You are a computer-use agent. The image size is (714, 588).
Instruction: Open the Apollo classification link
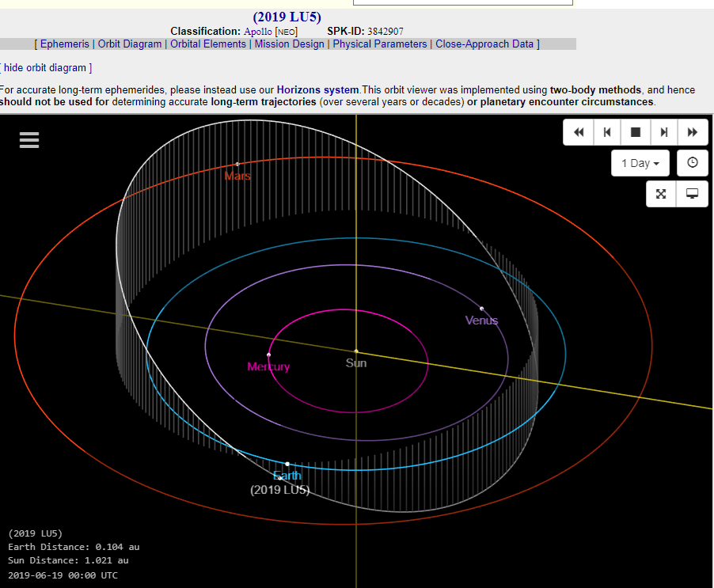[258, 32]
